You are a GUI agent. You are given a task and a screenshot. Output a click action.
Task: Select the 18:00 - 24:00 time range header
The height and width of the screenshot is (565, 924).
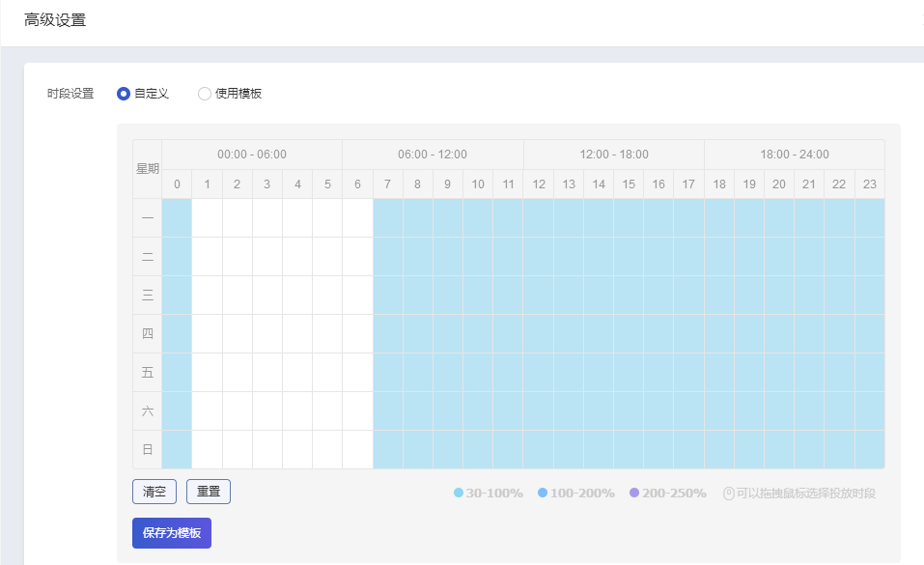[795, 155]
